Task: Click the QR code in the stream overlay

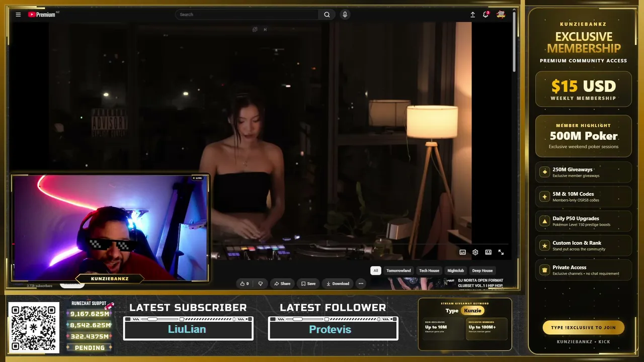Action: click(x=34, y=327)
